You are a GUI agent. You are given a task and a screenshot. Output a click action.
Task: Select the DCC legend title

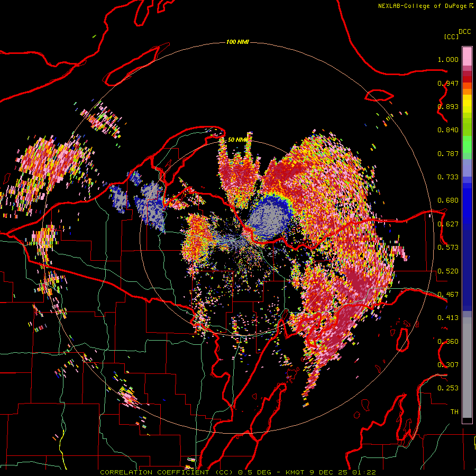click(x=464, y=32)
